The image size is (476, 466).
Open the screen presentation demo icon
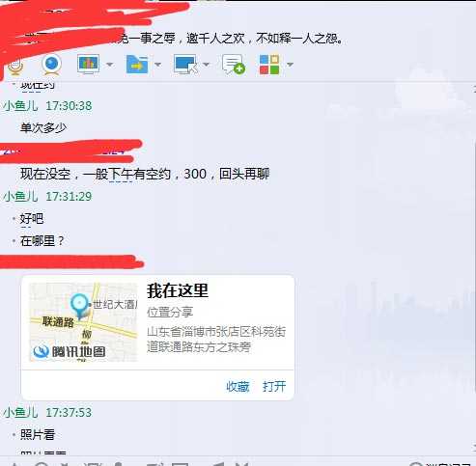tap(88, 64)
